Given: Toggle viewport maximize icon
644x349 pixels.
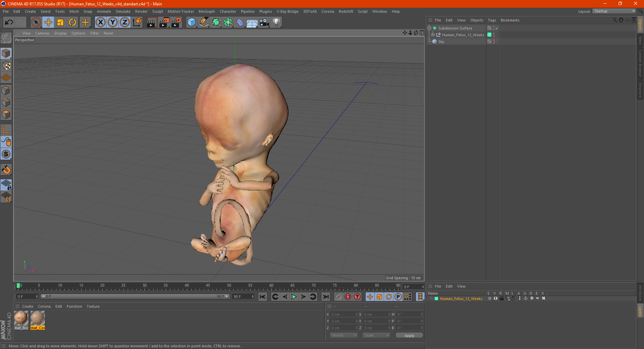Looking at the screenshot, I should pos(422,33).
